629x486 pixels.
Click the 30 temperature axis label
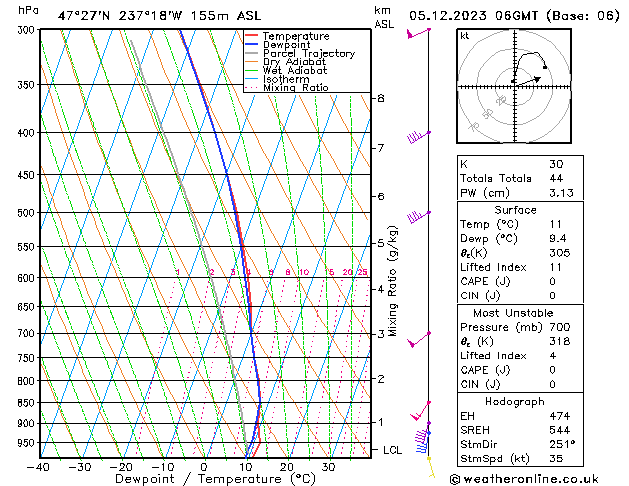coord(328,467)
